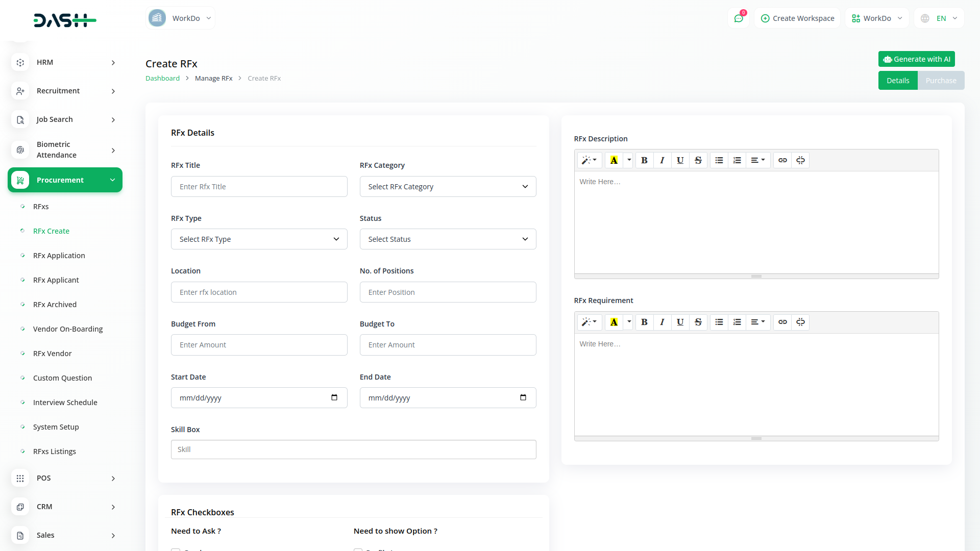Open RFx Vendor in sidebar

(52, 354)
